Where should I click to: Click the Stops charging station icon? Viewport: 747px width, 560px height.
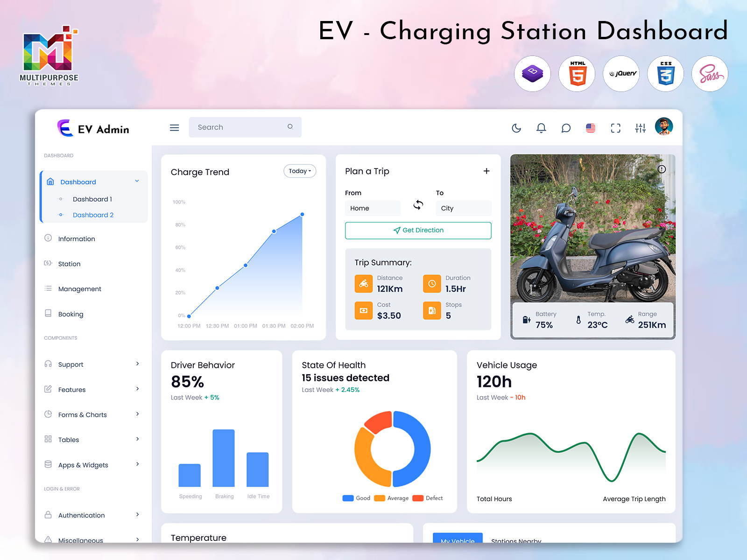pyautogui.click(x=432, y=310)
